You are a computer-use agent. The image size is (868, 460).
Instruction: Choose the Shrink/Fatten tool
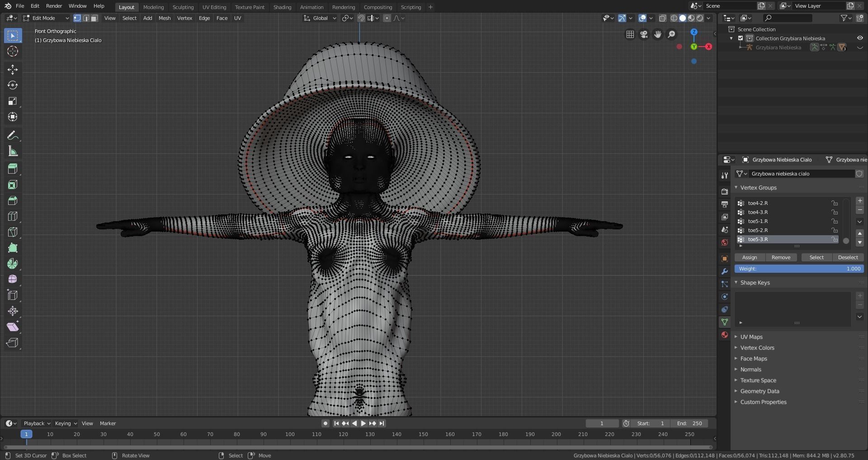click(x=13, y=311)
